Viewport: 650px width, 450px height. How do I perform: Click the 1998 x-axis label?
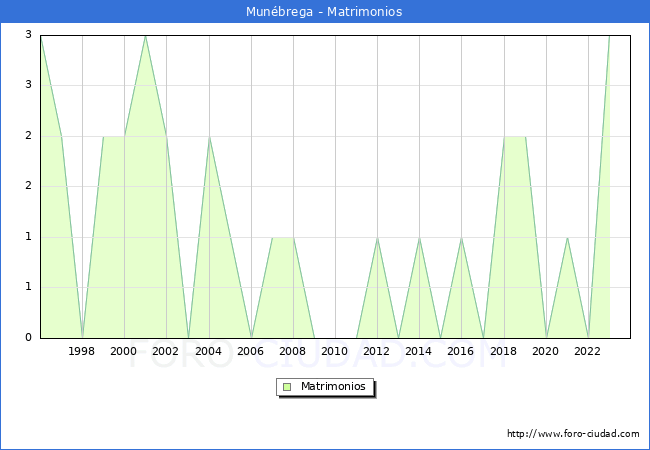pyautogui.click(x=81, y=351)
